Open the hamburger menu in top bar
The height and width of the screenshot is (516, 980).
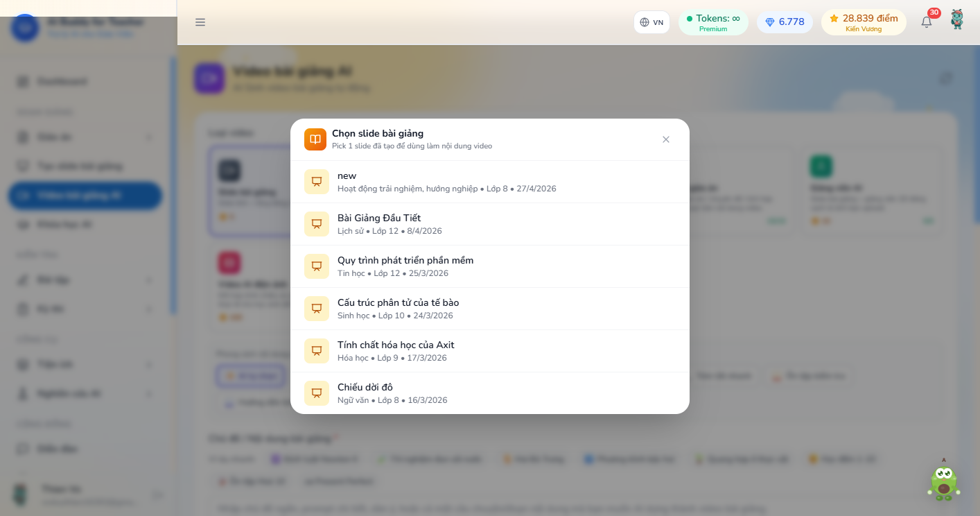pyautogui.click(x=200, y=22)
